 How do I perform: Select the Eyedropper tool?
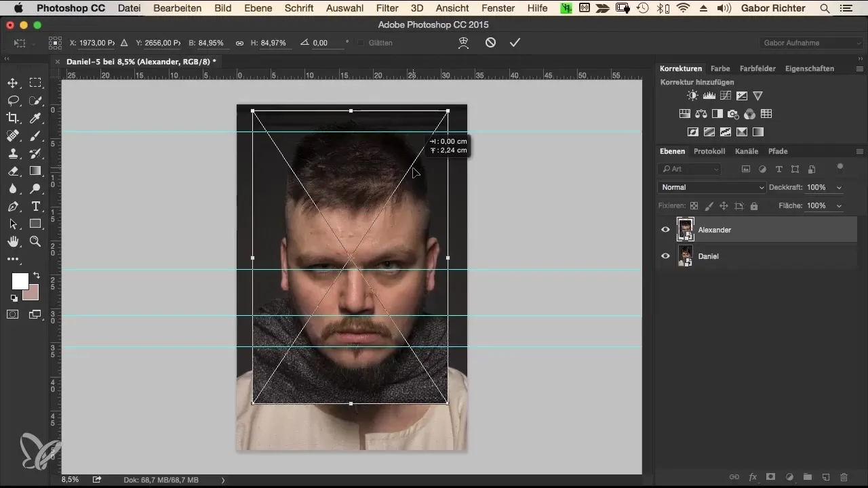(x=35, y=118)
